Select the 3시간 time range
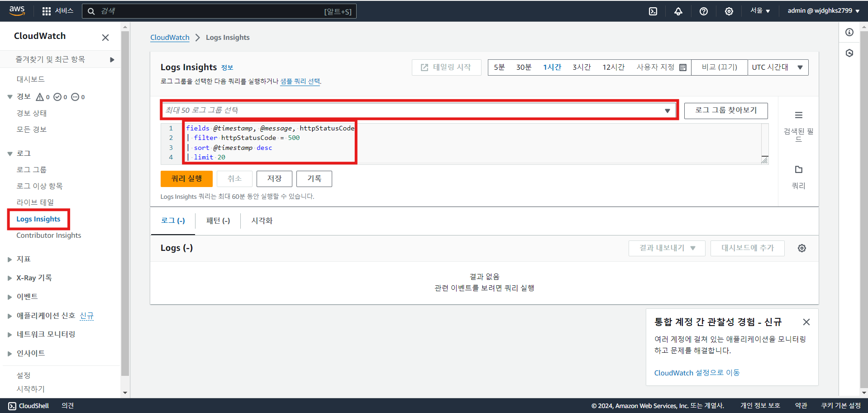Screen dimensions: 868x413 (x=582, y=67)
